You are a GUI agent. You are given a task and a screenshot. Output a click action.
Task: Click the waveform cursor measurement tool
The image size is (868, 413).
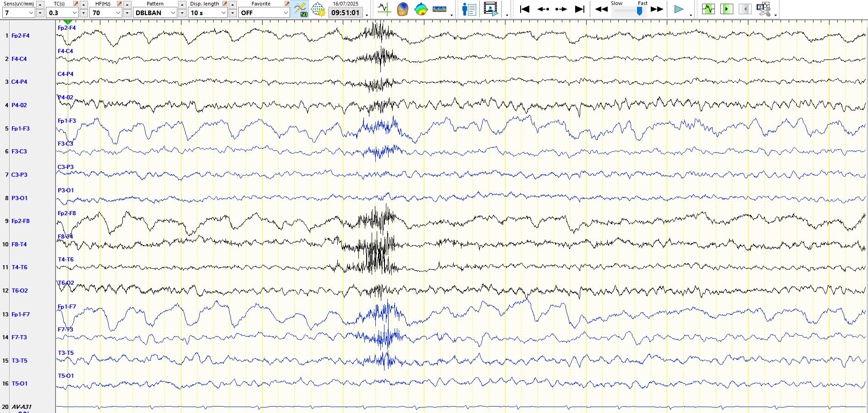(384, 9)
